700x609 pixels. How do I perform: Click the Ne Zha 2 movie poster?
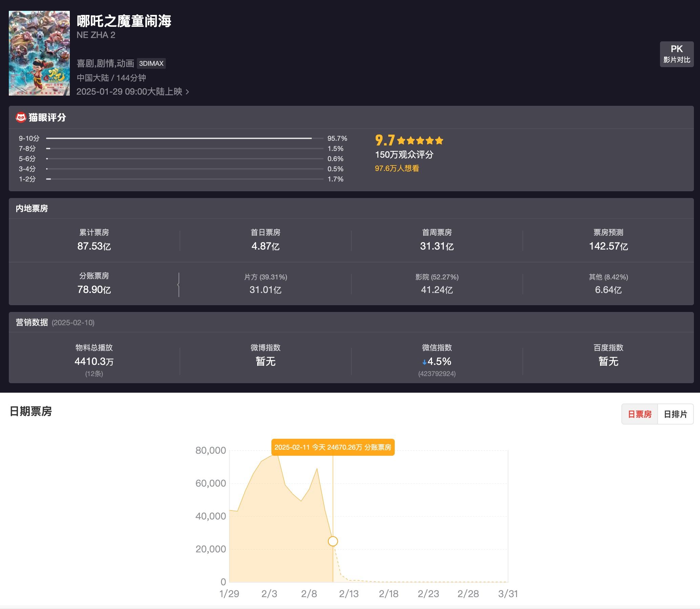(x=39, y=53)
